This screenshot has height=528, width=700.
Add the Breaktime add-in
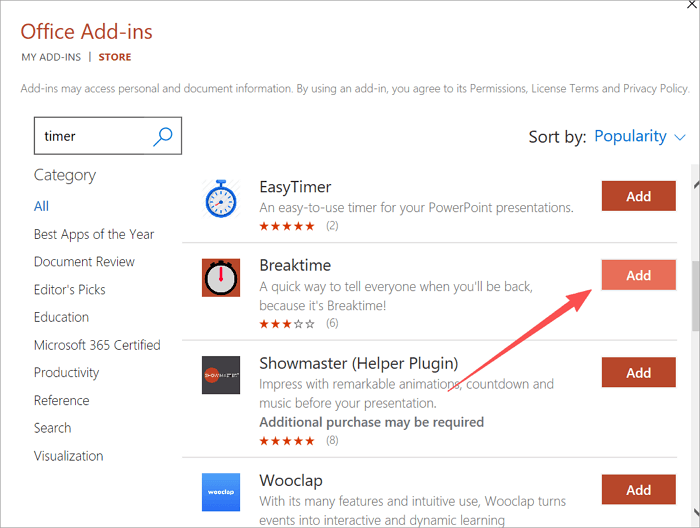(x=638, y=275)
